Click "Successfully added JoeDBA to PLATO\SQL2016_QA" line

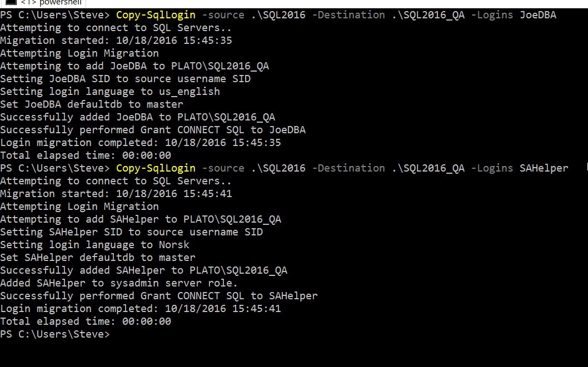(x=137, y=117)
